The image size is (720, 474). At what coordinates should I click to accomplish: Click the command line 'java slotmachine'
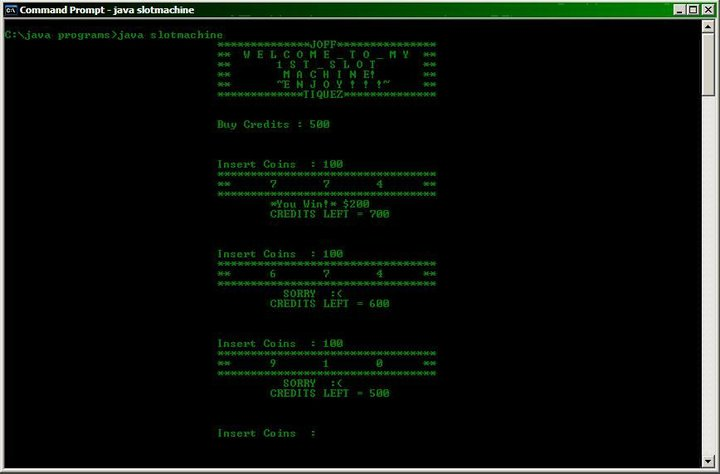pos(170,35)
